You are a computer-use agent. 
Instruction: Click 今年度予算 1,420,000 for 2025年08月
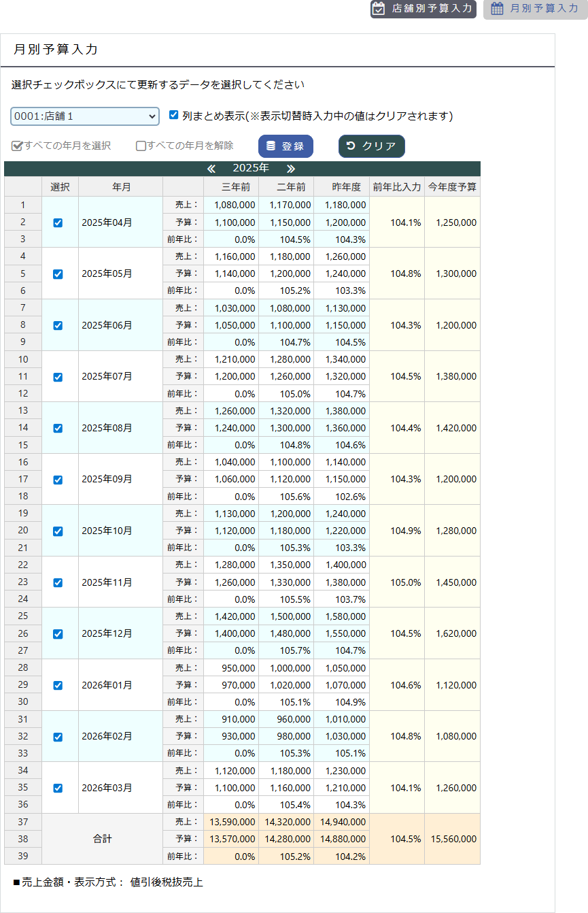pos(453,428)
